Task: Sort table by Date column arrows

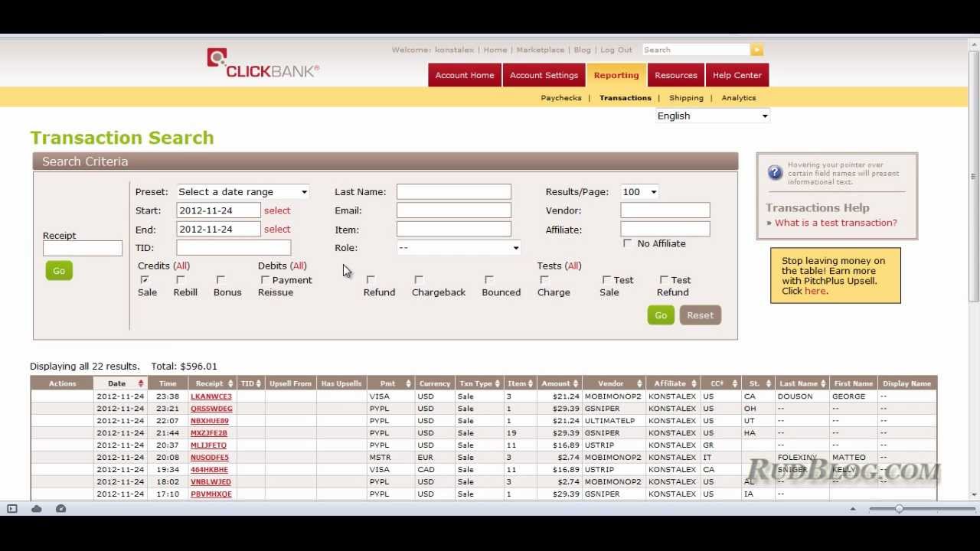Action: (x=141, y=383)
